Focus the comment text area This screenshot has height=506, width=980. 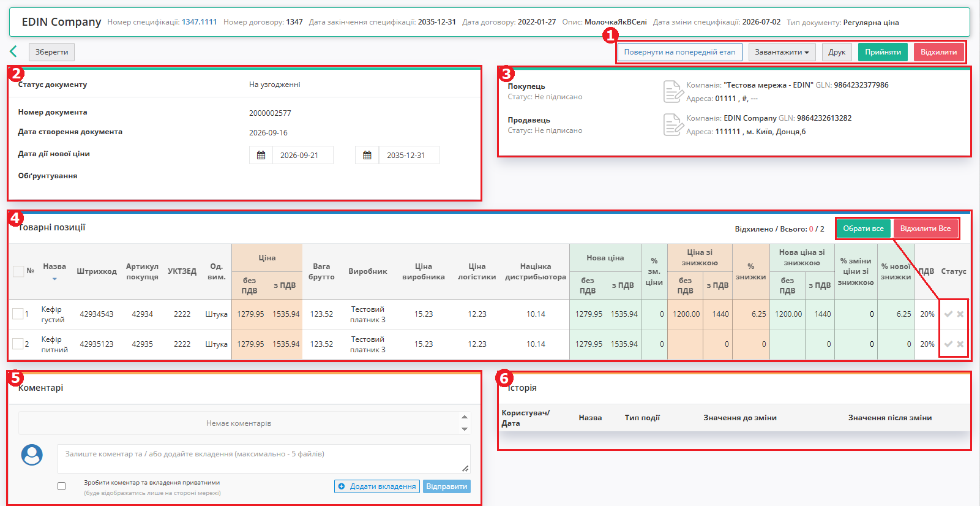264,459
